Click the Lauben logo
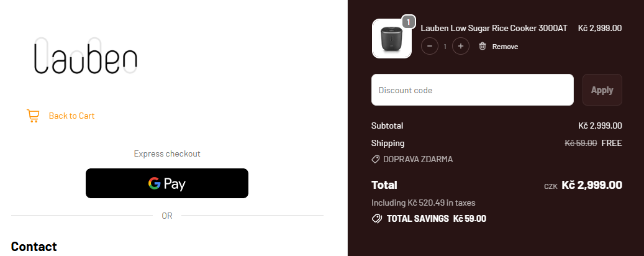This screenshot has height=256, width=644. (85, 57)
